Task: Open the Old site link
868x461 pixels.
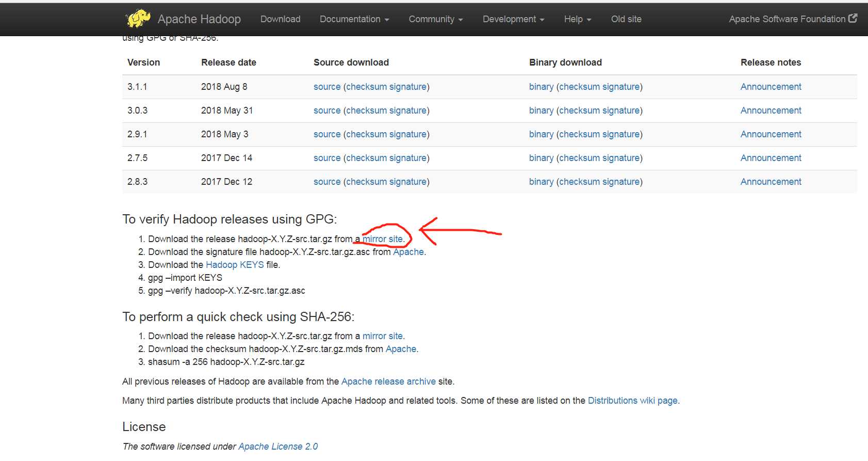Action: [626, 19]
